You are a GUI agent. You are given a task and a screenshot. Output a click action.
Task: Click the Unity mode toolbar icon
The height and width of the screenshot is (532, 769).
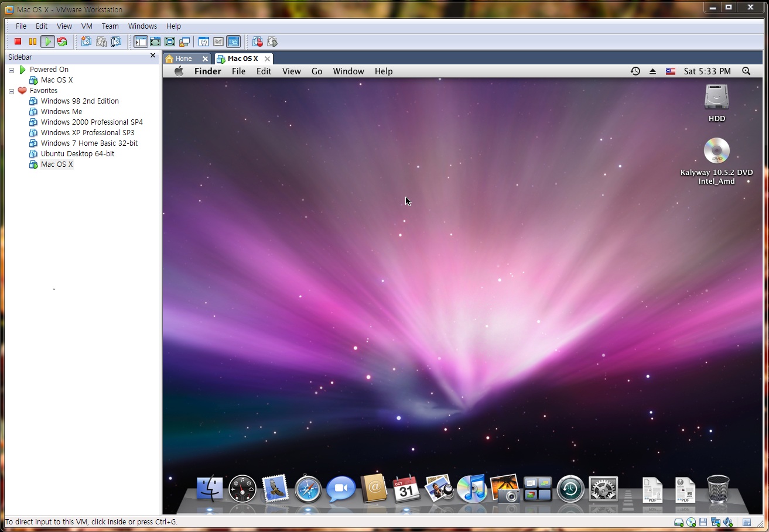[184, 42]
